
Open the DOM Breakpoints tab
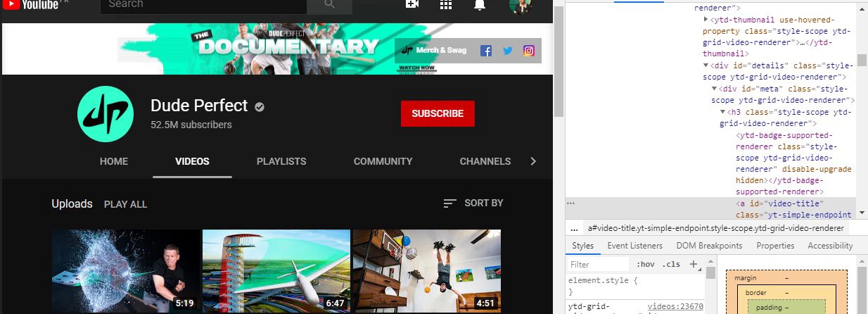tap(709, 246)
